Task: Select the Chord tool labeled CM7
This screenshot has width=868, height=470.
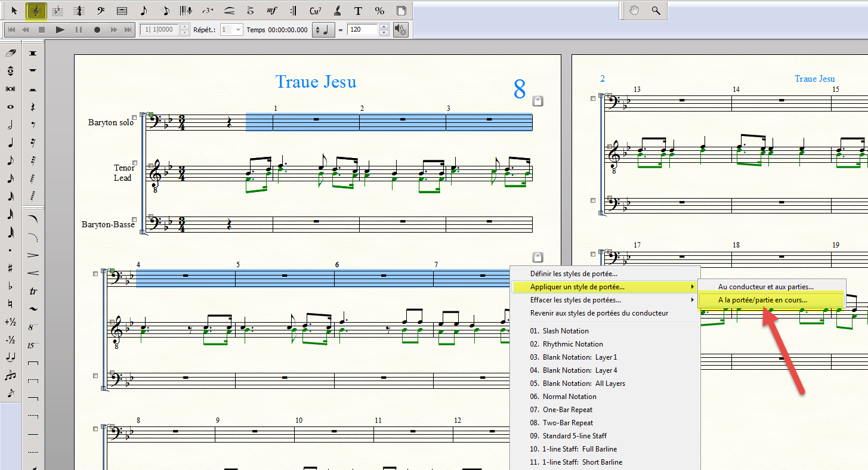Action: [x=316, y=10]
